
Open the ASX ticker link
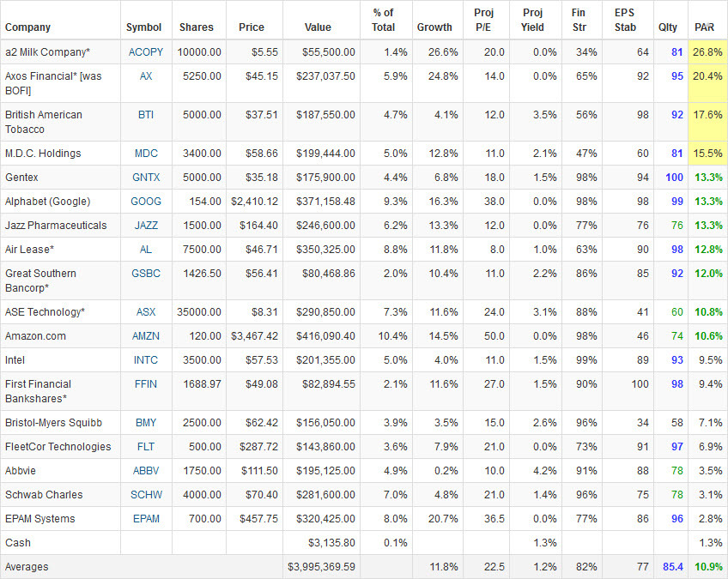click(146, 311)
